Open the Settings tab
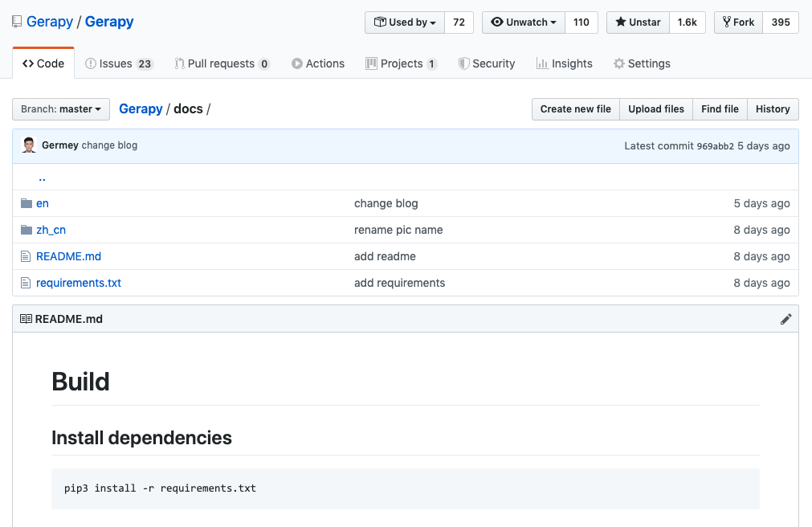812x527 pixels. pyautogui.click(x=643, y=63)
